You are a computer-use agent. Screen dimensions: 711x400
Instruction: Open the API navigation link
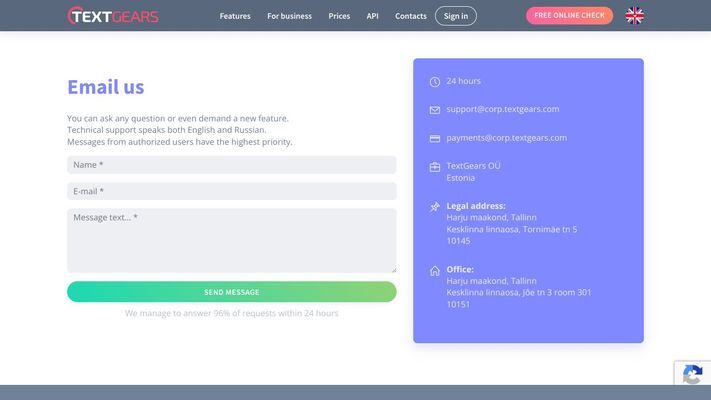tap(372, 16)
